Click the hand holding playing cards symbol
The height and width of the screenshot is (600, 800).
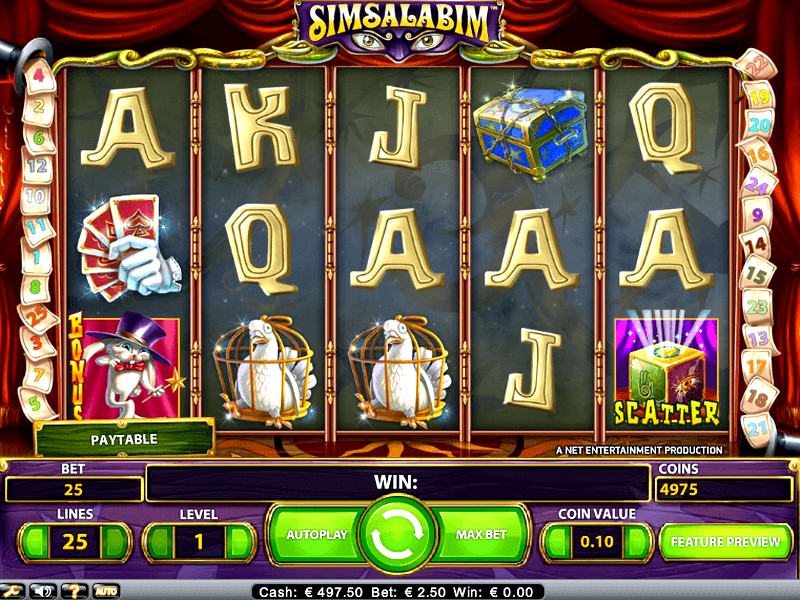(129, 247)
